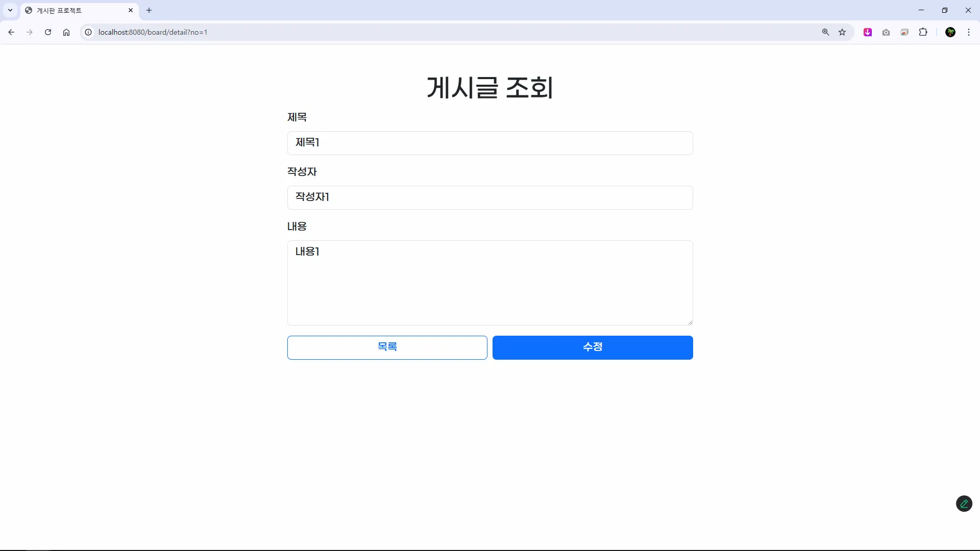This screenshot has height=551, width=980.
Task: Click the camera screenshot extension icon
Action: tap(886, 32)
